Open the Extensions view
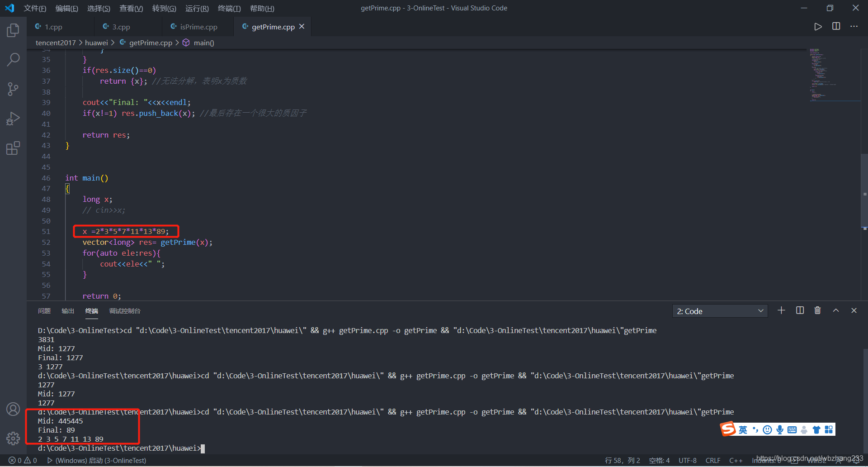Image resolution: width=868 pixels, height=467 pixels. (x=13, y=148)
